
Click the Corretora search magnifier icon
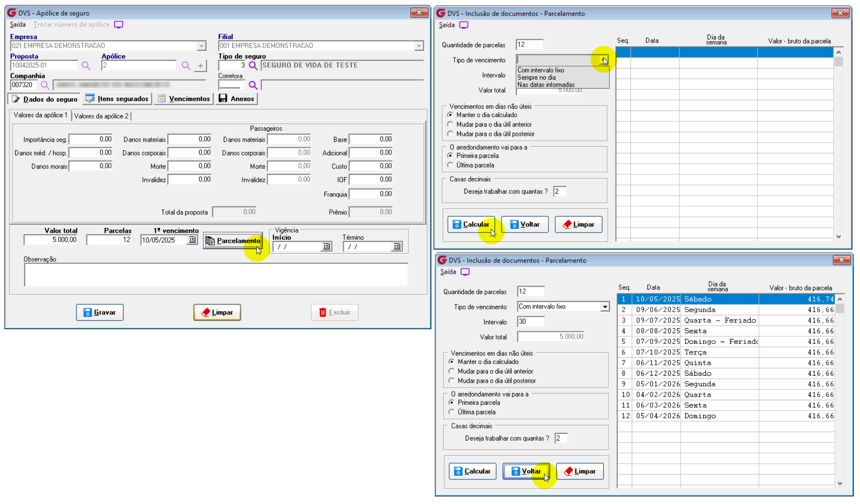click(x=253, y=85)
